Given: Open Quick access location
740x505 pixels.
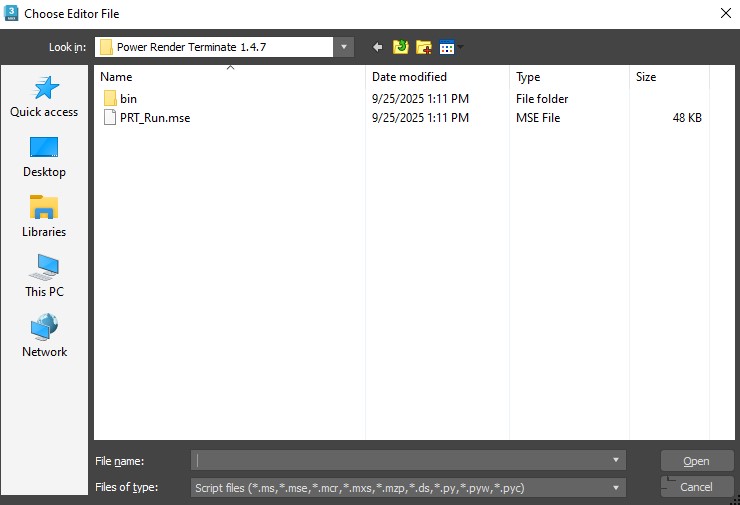Looking at the screenshot, I should pyautogui.click(x=44, y=97).
